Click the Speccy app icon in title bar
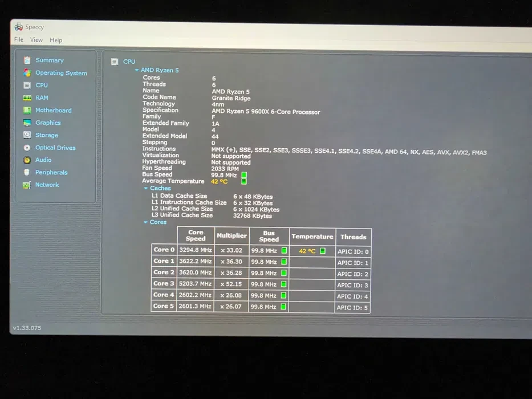Screen dimensions: 532x399 (x=19, y=26)
